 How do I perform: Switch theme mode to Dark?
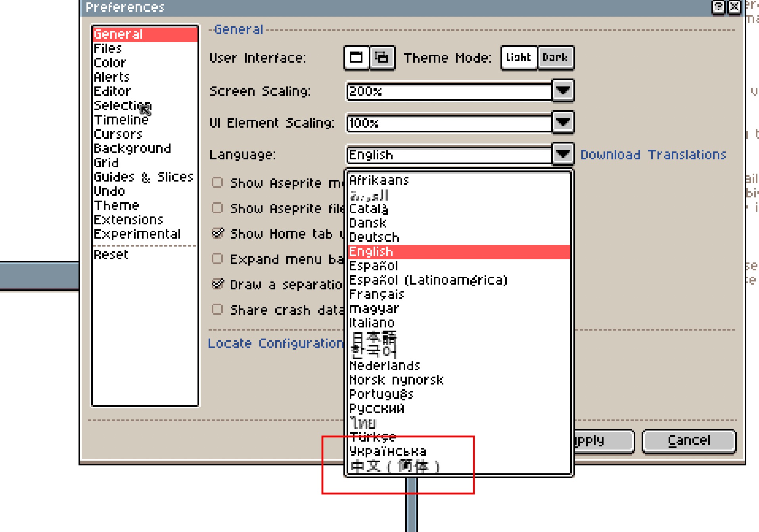[555, 58]
